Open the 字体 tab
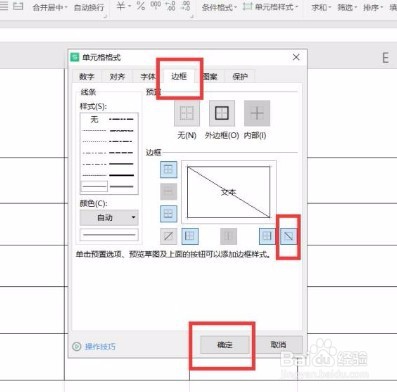 [x=148, y=77]
